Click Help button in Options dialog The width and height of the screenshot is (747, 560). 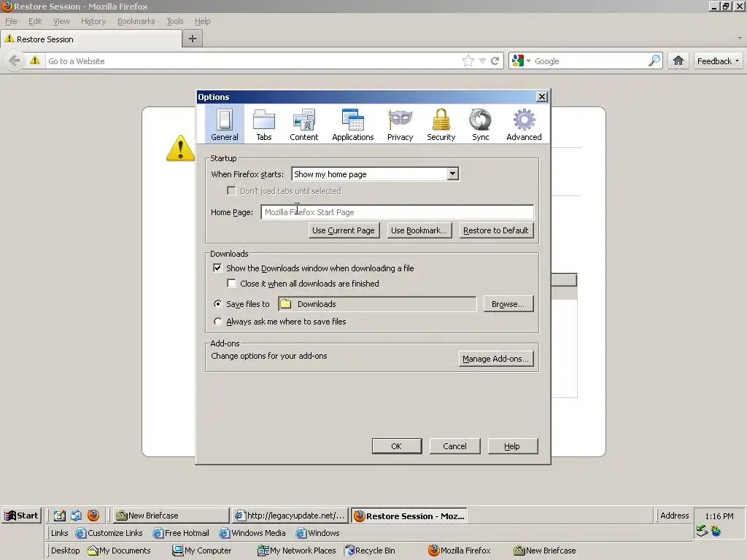click(x=513, y=446)
